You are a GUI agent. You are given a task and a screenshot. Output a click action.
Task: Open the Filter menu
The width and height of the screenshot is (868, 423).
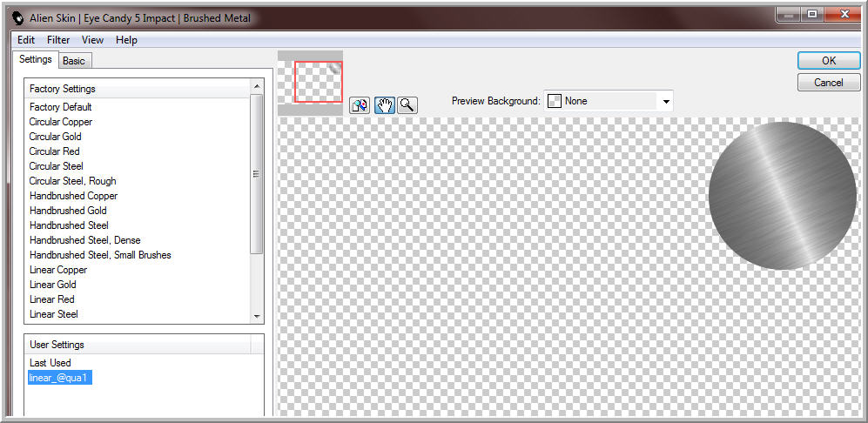[58, 40]
